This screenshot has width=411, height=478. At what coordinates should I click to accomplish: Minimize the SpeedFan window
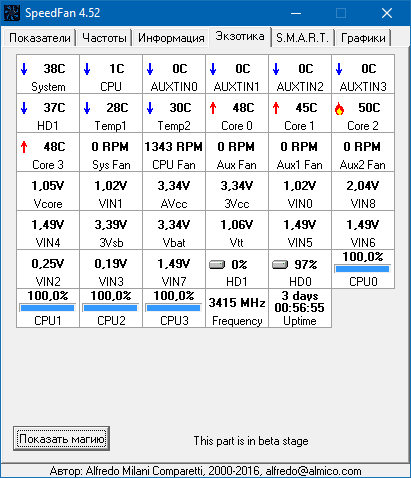[x=296, y=13]
